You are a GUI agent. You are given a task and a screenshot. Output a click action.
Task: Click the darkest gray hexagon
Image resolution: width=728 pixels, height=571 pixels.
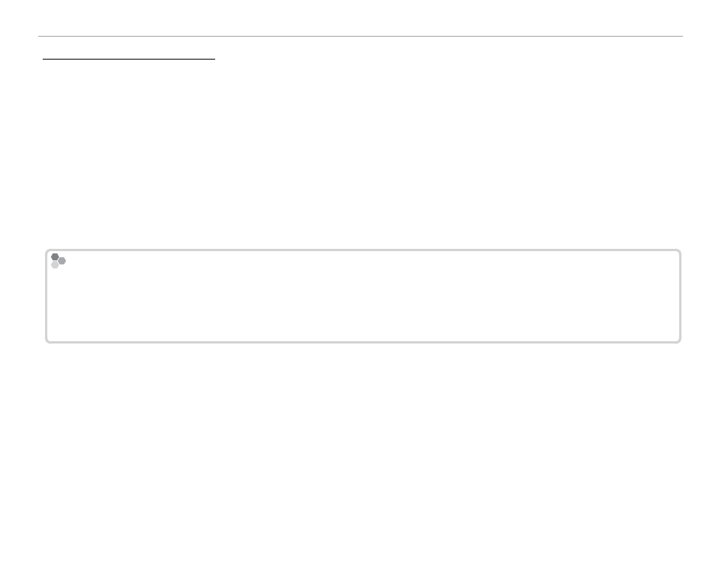(x=55, y=256)
